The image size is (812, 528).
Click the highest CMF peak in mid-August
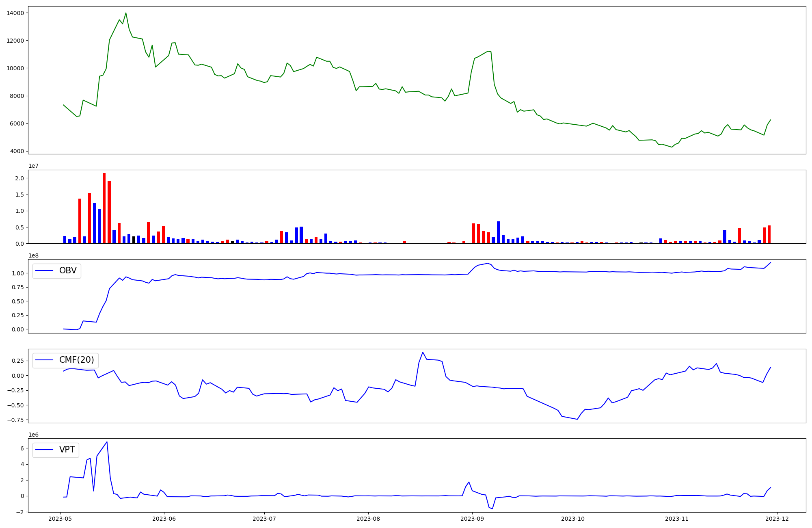click(423, 352)
